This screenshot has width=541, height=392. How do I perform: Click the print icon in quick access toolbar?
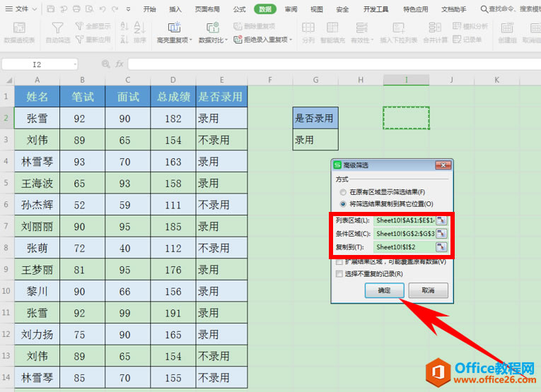[x=76, y=9]
